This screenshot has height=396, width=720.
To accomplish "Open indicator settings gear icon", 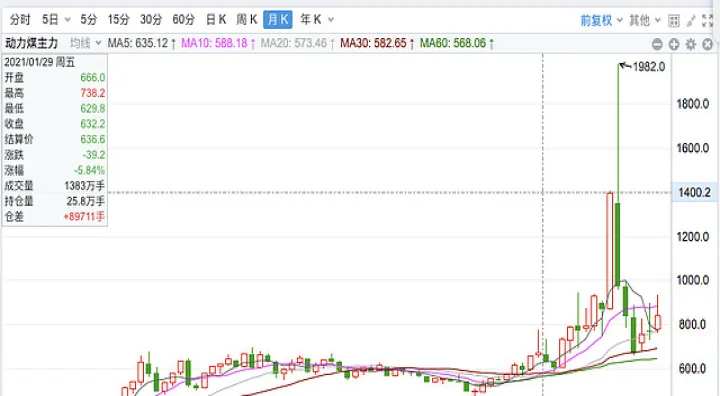I will [691, 44].
